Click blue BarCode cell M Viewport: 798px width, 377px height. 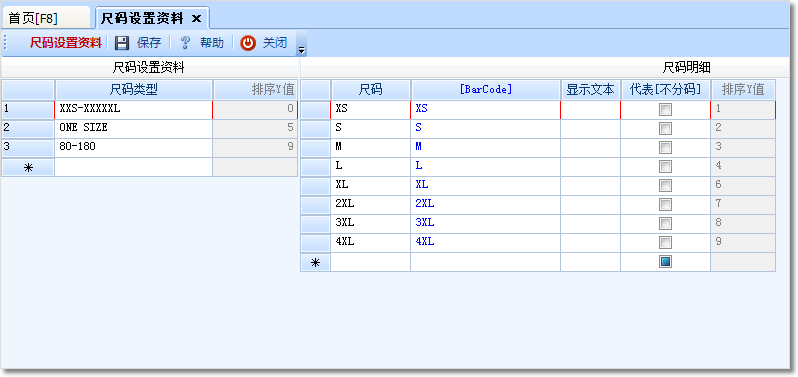pos(486,148)
